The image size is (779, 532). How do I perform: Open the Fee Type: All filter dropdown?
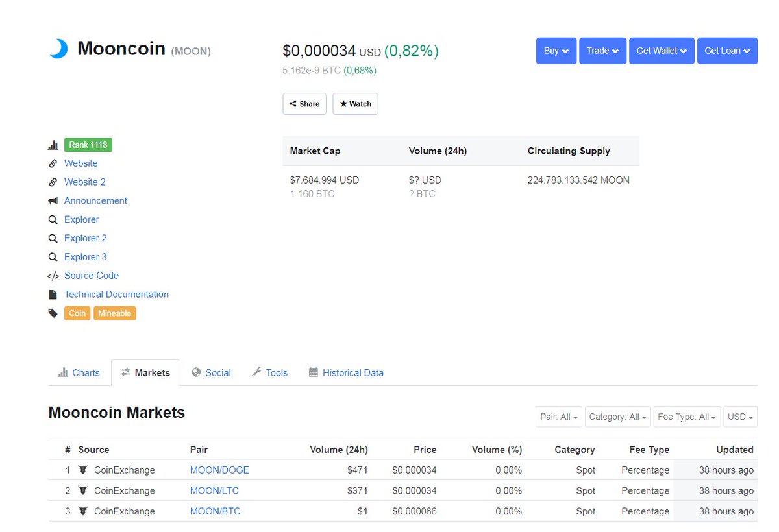click(x=687, y=417)
